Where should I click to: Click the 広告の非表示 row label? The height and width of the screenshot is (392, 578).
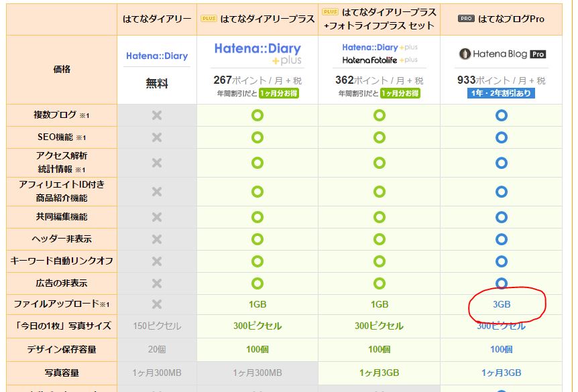tap(62, 283)
